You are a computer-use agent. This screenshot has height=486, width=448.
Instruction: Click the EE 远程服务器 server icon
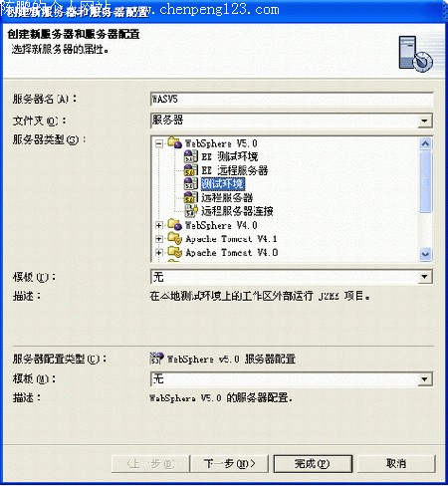click(191, 170)
